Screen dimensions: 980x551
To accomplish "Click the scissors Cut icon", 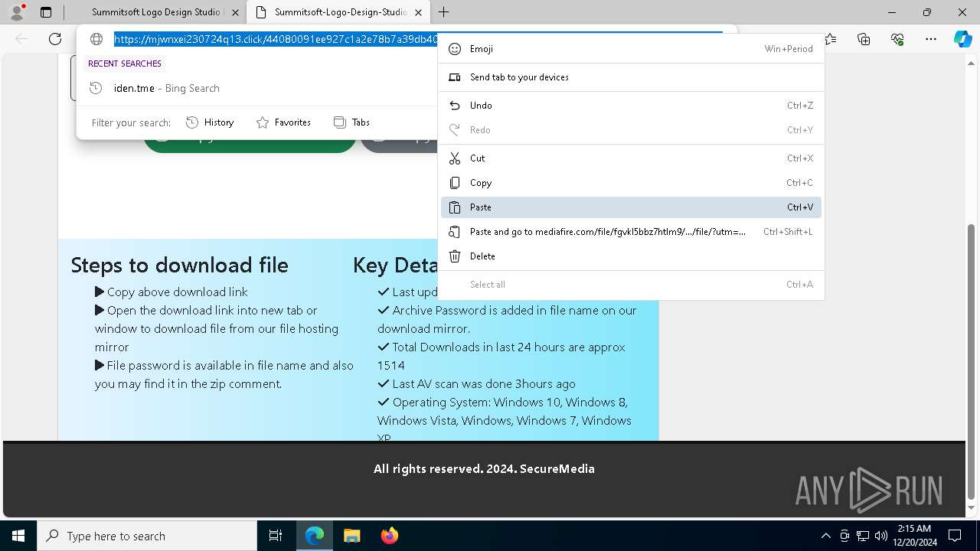I will [455, 158].
